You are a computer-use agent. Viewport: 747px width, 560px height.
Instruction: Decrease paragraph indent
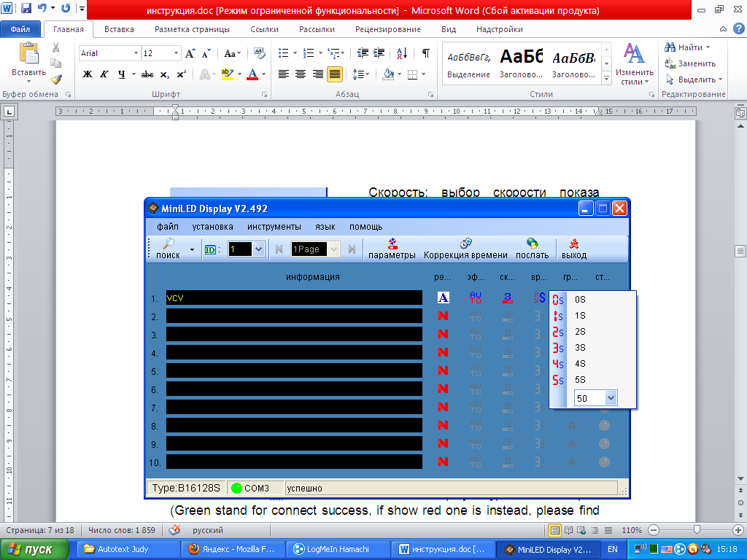tap(363, 52)
